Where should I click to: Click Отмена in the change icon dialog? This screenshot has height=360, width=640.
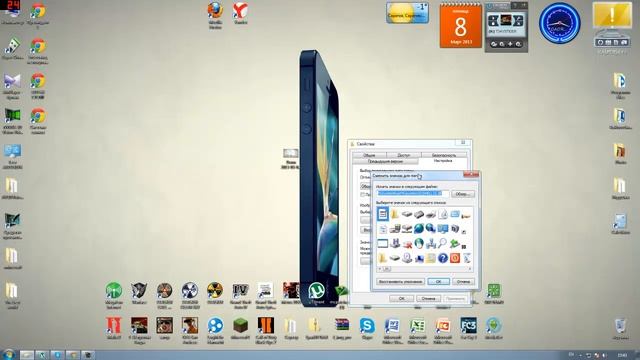point(463,282)
